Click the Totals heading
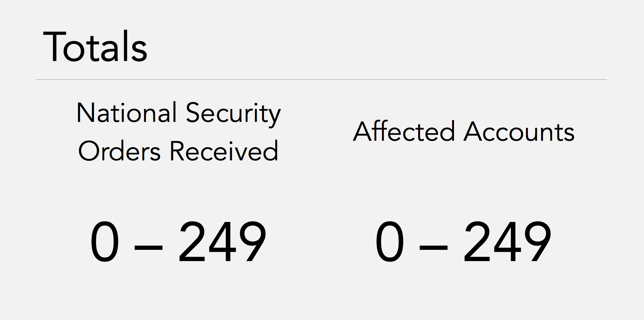Screen dimensions: 644x320 pyautogui.click(x=95, y=47)
